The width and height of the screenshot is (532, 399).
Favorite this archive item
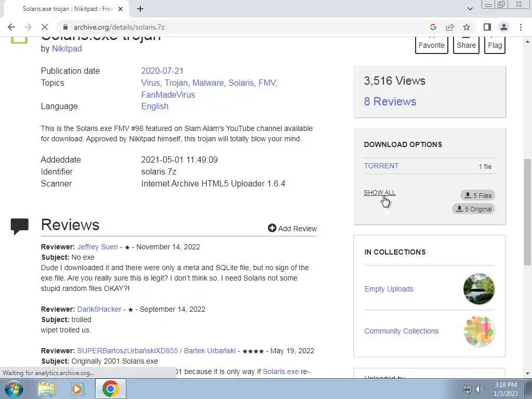[x=431, y=45]
